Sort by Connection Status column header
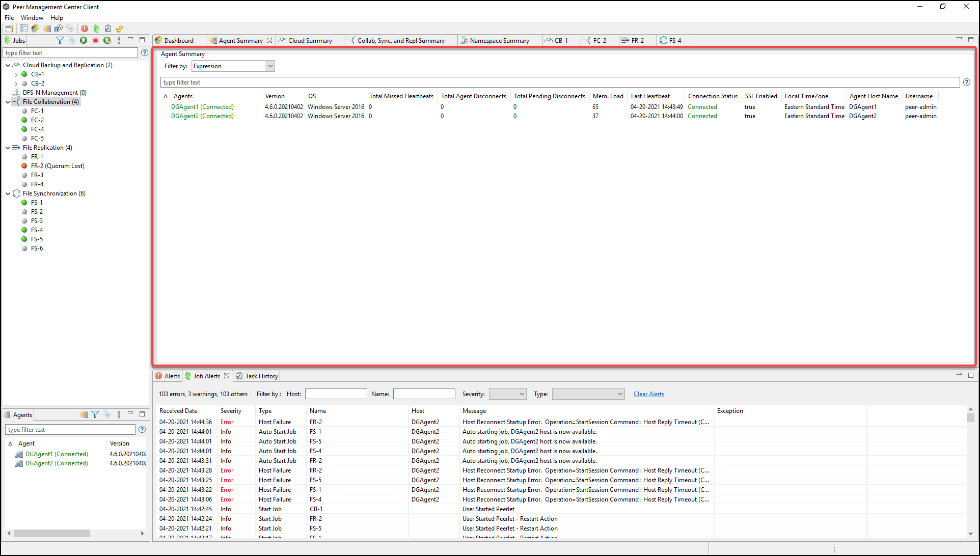The height and width of the screenshot is (556, 980). click(x=713, y=96)
